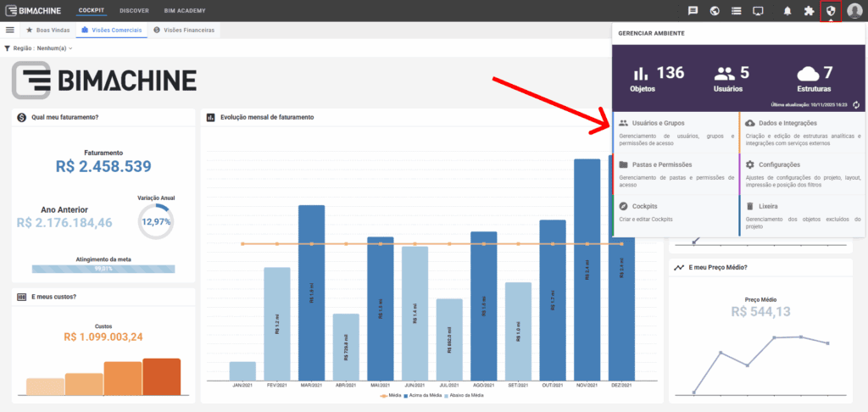Switch to the Visões Financeiras tab
Image resolution: width=868 pixels, height=412 pixels.
click(184, 30)
